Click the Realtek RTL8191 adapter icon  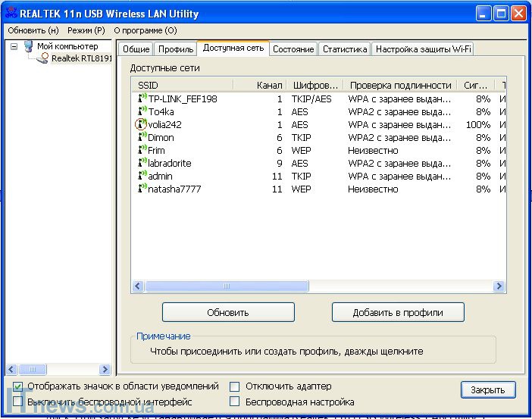42,58
